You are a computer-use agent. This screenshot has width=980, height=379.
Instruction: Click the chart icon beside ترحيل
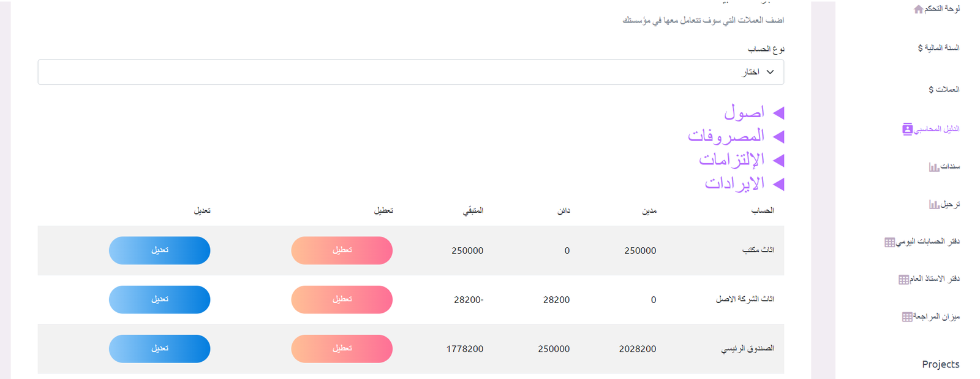[934, 204]
